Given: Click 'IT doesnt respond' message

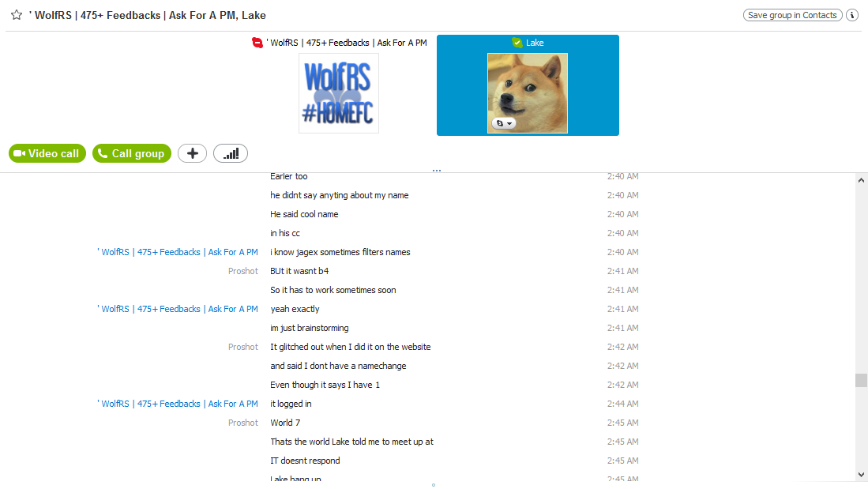Looking at the screenshot, I should coord(305,461).
